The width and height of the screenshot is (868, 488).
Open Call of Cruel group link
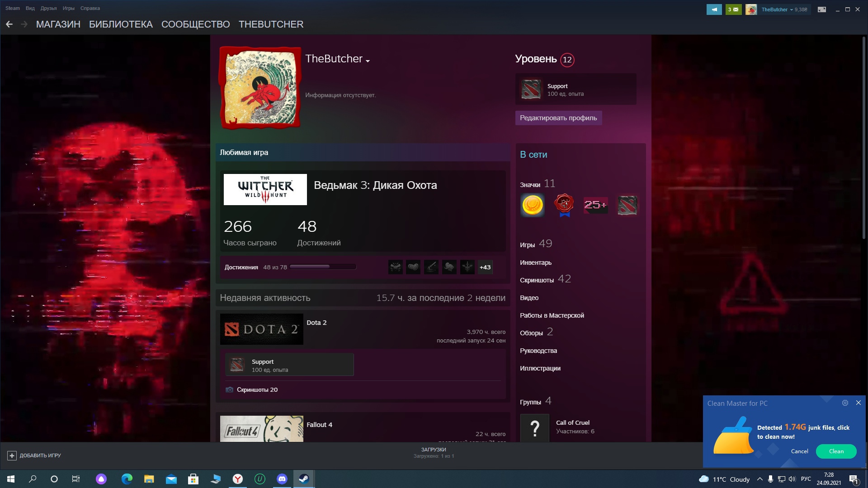(x=572, y=422)
